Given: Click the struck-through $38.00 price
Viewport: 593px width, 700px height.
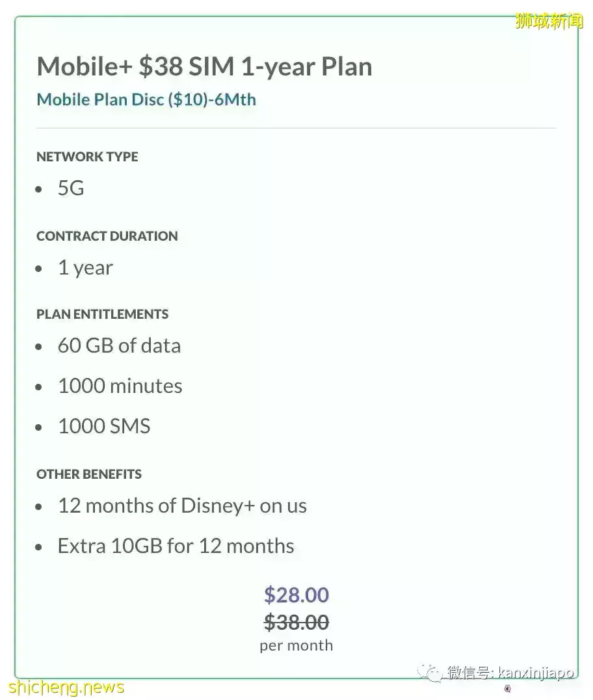Looking at the screenshot, I should pyautogui.click(x=296, y=623).
